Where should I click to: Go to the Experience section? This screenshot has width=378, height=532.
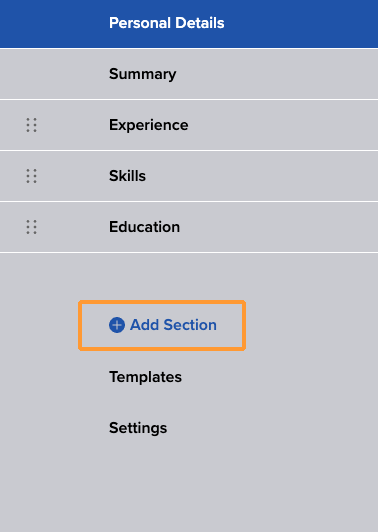[189, 125]
